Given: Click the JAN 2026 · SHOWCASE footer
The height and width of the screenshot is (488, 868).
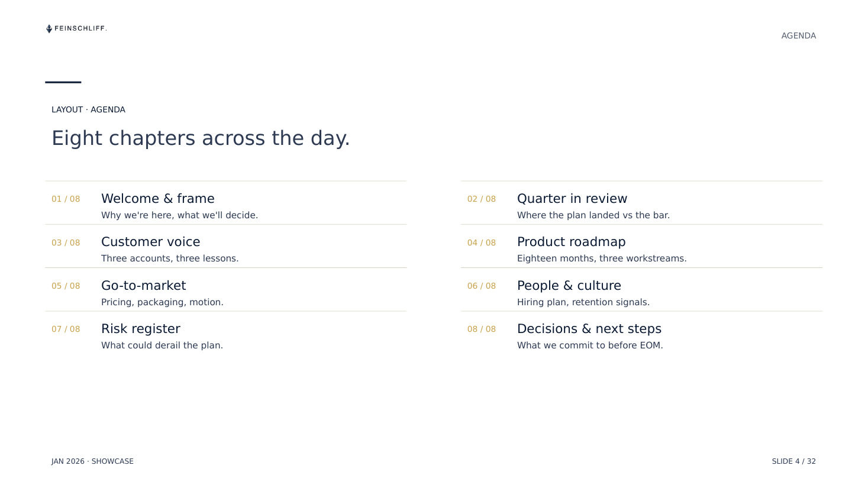Looking at the screenshot, I should coord(92,461).
